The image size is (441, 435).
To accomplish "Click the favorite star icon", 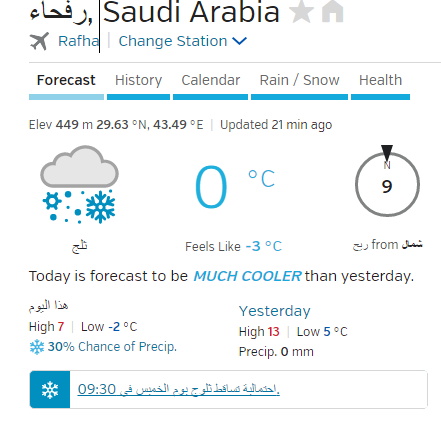I will point(302,11).
